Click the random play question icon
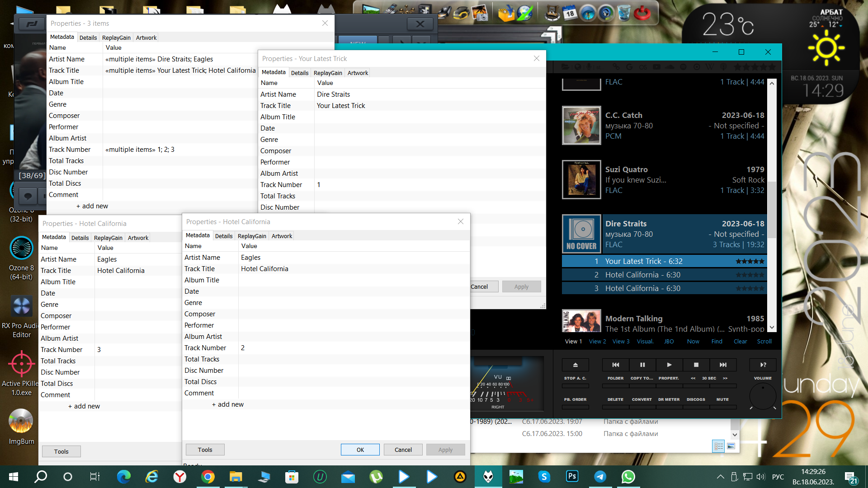 point(763,365)
